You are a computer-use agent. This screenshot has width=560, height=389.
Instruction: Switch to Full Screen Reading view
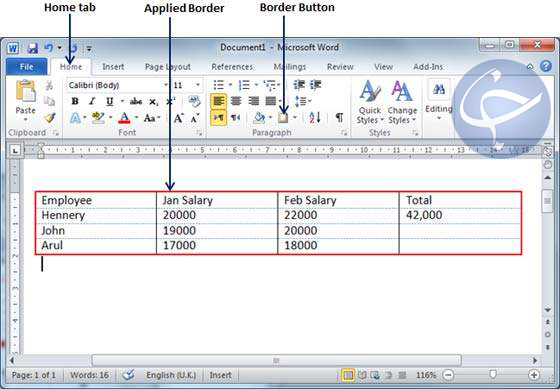coord(362,375)
